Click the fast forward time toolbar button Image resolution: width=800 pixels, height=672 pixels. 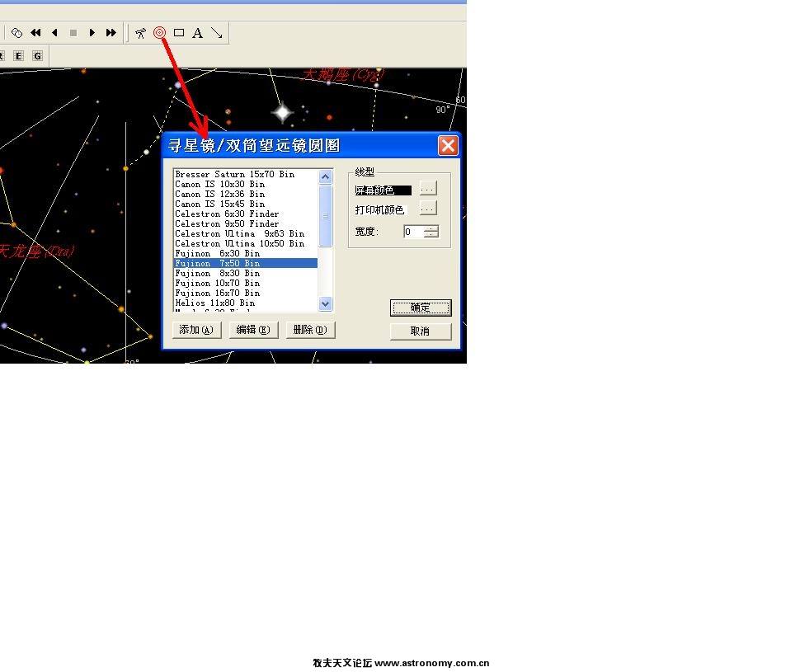(111, 33)
